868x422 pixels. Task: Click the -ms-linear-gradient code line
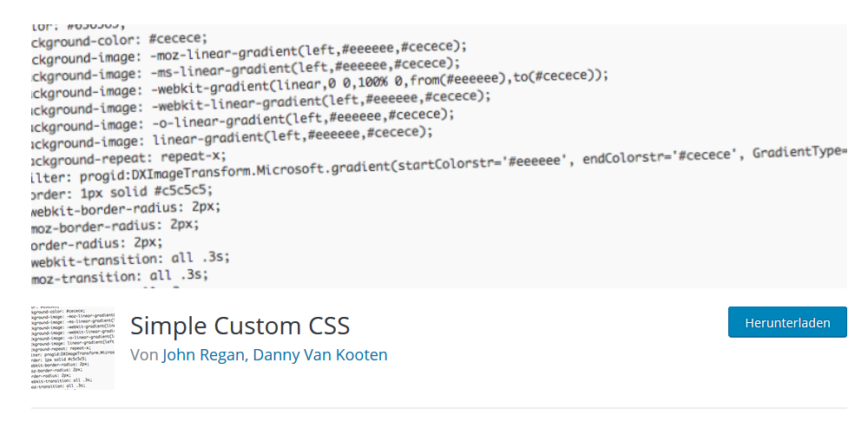(246, 69)
